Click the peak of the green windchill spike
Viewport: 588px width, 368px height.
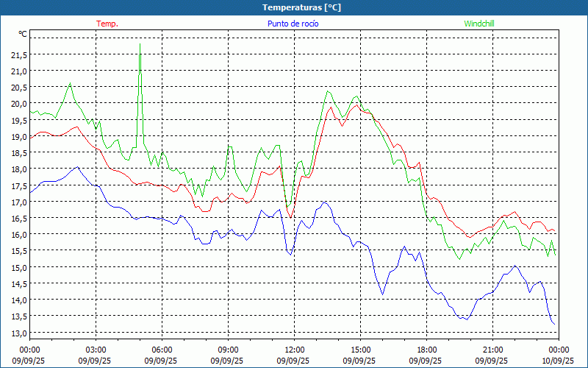(x=140, y=44)
